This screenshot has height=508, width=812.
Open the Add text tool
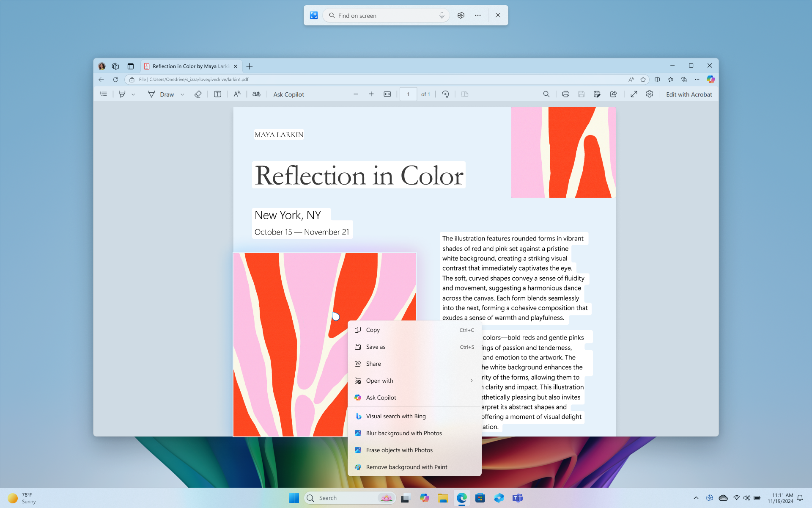click(x=217, y=94)
